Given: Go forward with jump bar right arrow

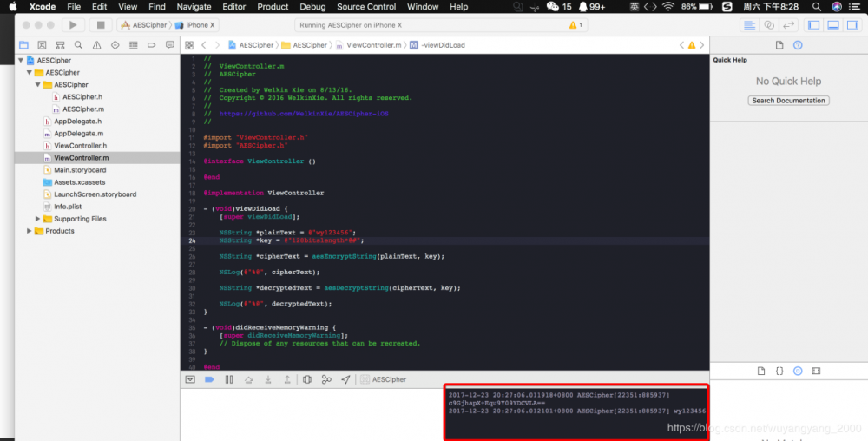Looking at the screenshot, I should (x=217, y=45).
